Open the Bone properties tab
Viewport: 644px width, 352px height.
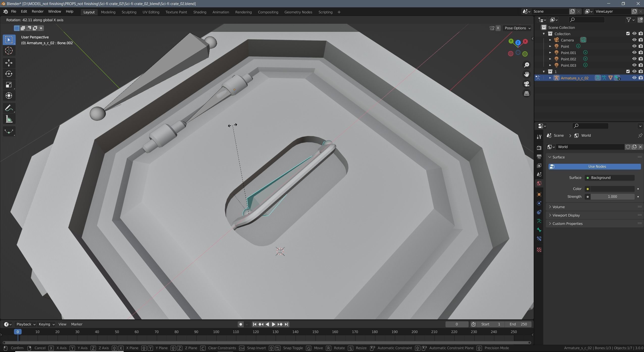(539, 230)
